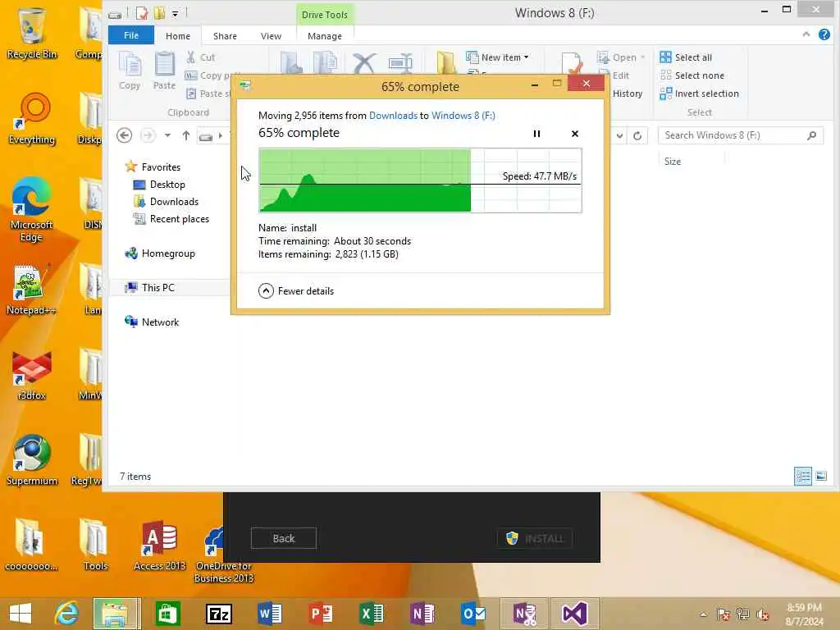840x630 pixels.
Task: Switch to details view layout
Action: (x=803, y=476)
